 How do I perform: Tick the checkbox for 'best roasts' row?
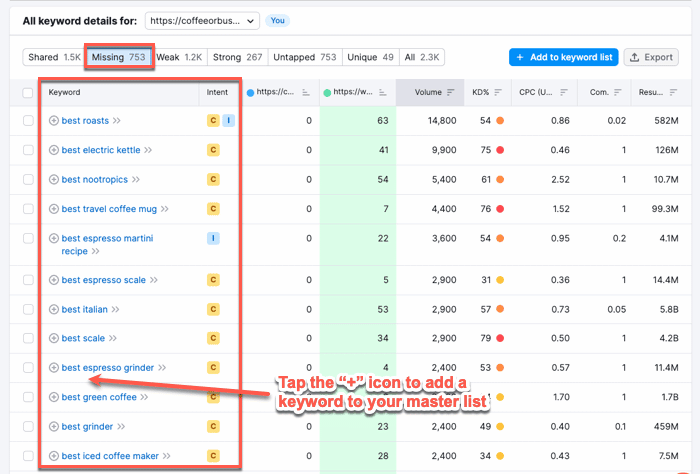28,121
